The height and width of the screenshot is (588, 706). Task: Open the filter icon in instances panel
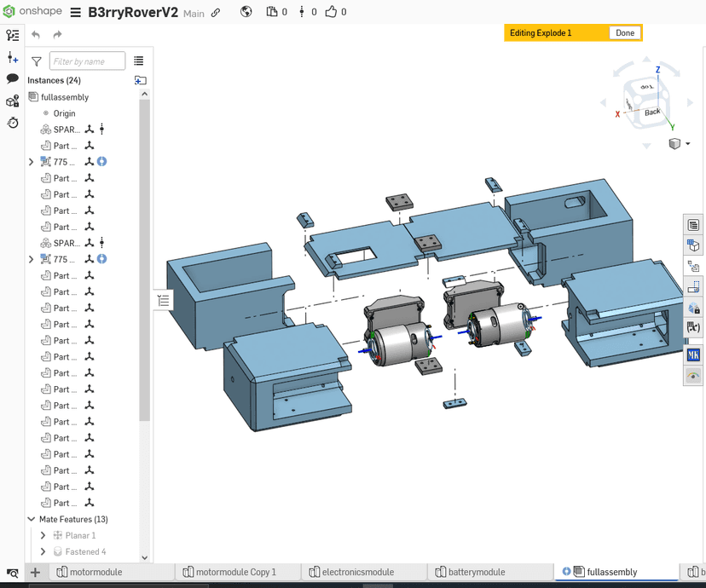pos(37,61)
